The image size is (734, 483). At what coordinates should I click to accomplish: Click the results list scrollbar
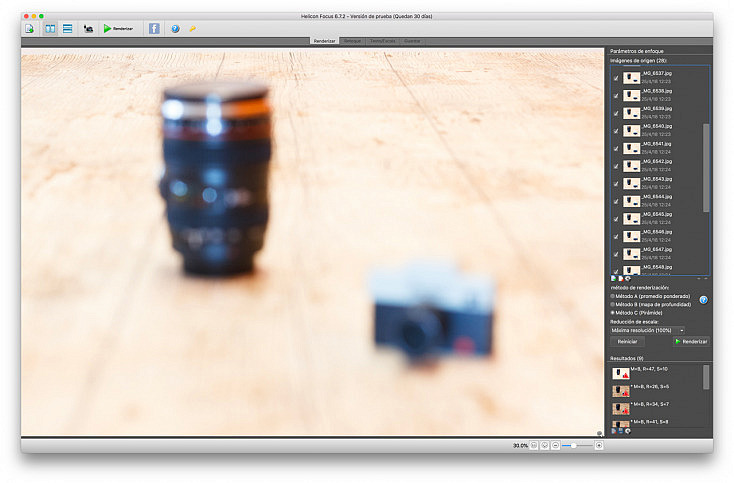706,377
